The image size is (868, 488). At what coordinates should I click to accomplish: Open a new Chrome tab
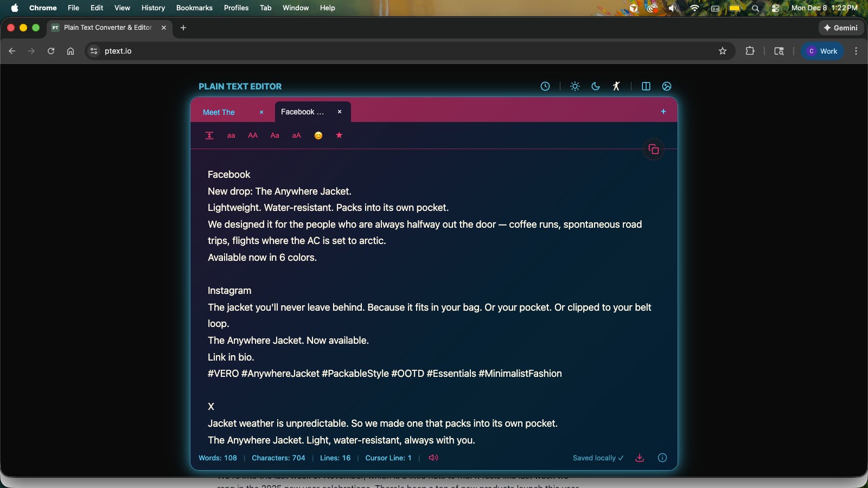(183, 28)
